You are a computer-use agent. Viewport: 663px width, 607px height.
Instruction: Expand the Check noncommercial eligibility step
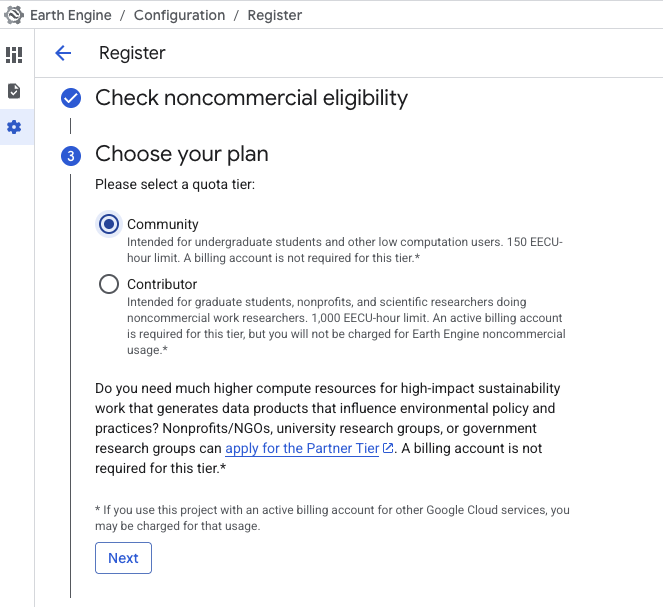tap(251, 98)
